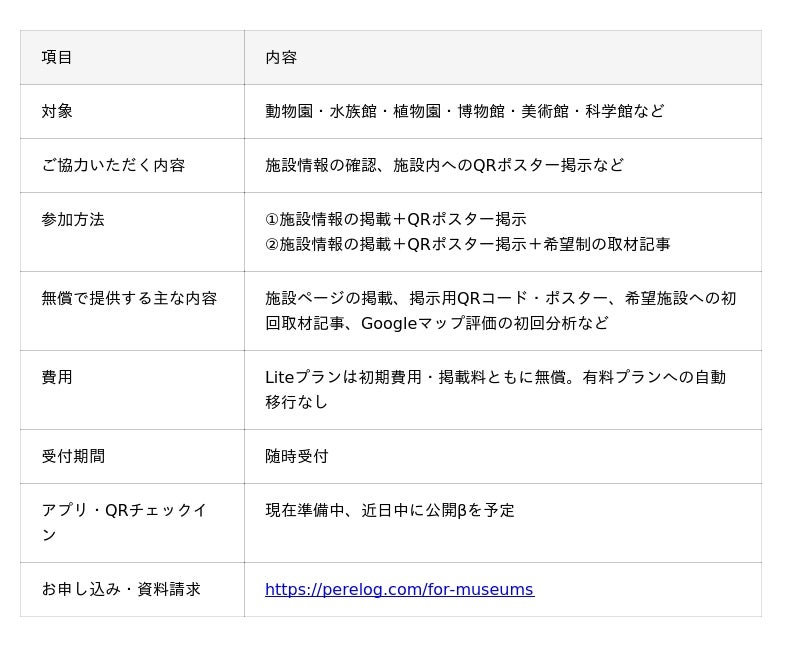Select the ご協力いただく内容 label cell
Screen dimensions: 800x647
click(113, 165)
